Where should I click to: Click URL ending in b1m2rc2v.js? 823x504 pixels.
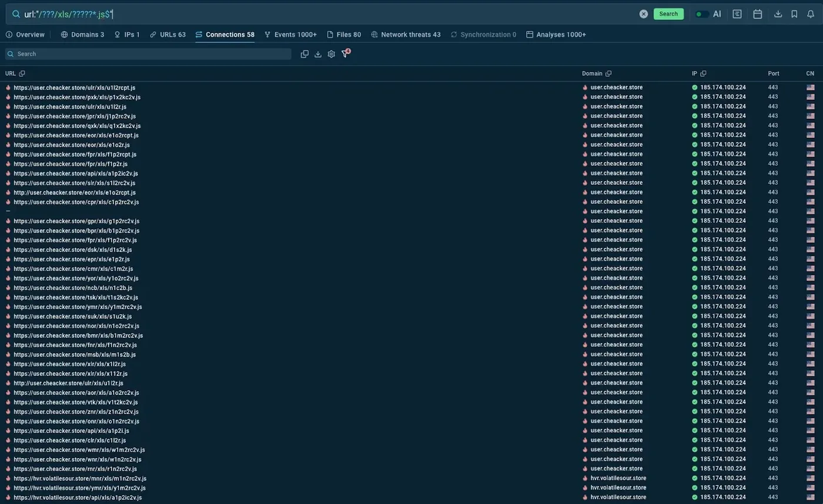tap(78, 335)
